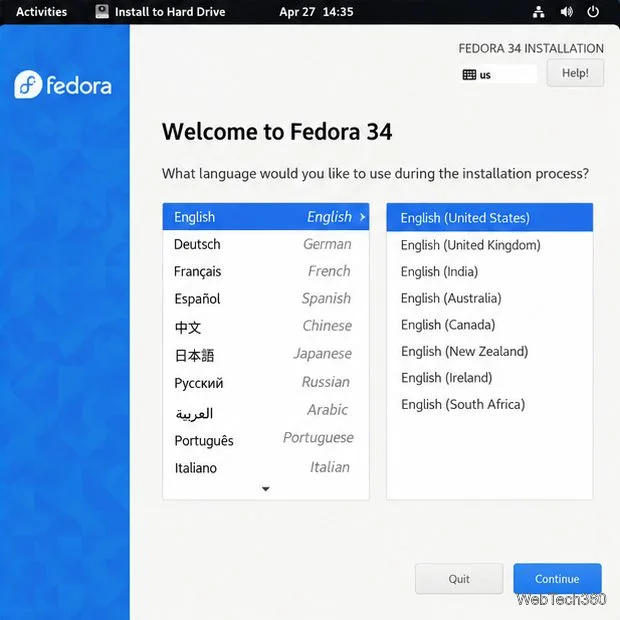Choose English (United States) locale
The image size is (620, 620).
point(490,217)
